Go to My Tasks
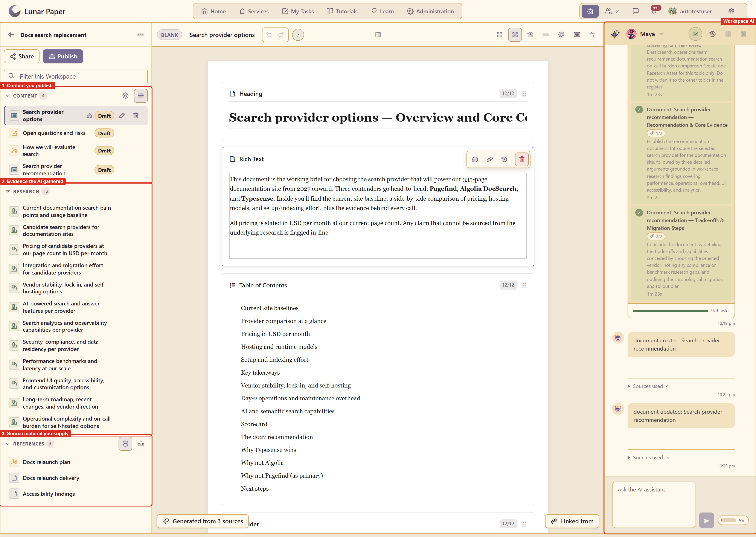 click(298, 11)
